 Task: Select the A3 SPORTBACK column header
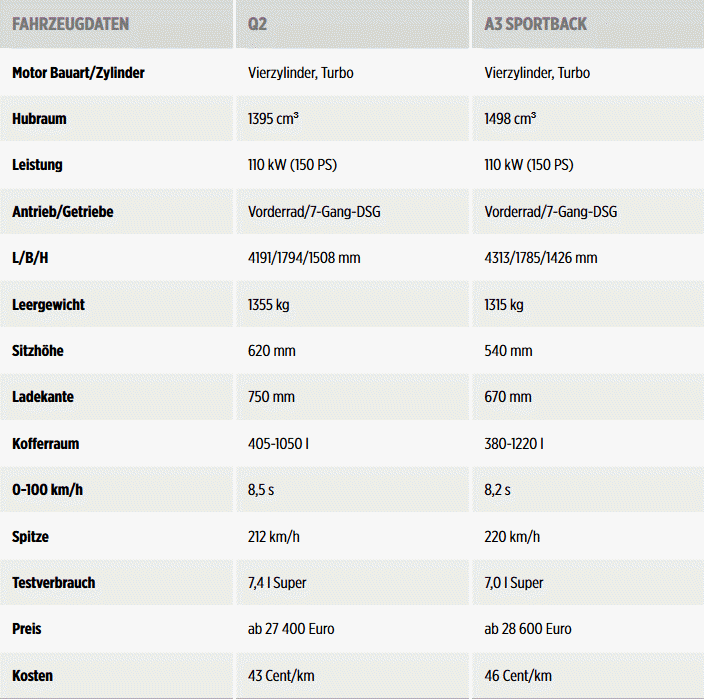pos(535,24)
